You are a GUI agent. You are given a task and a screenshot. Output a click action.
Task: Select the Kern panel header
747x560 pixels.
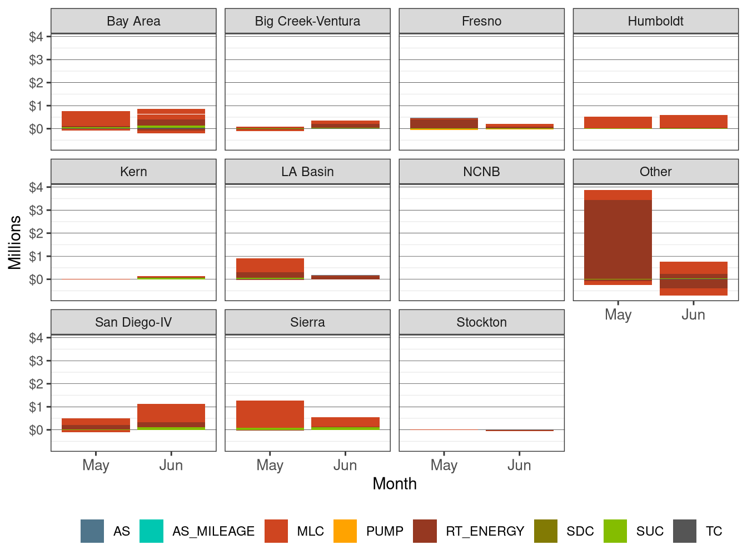(133, 172)
